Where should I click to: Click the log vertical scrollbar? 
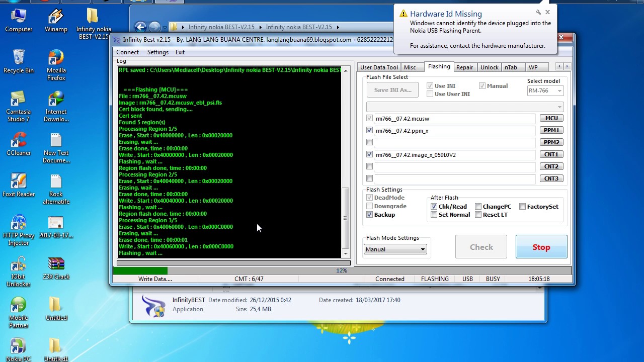pos(345,162)
